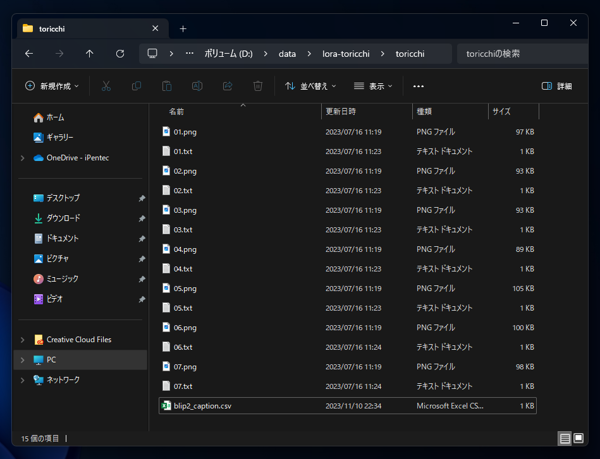This screenshot has width=600, height=459.
Task: Select the file blip2_caption.csv
Action: click(347, 406)
